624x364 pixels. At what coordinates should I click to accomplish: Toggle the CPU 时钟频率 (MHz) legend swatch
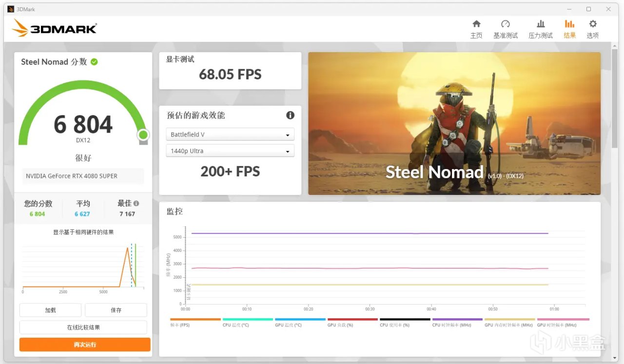coord(457,320)
